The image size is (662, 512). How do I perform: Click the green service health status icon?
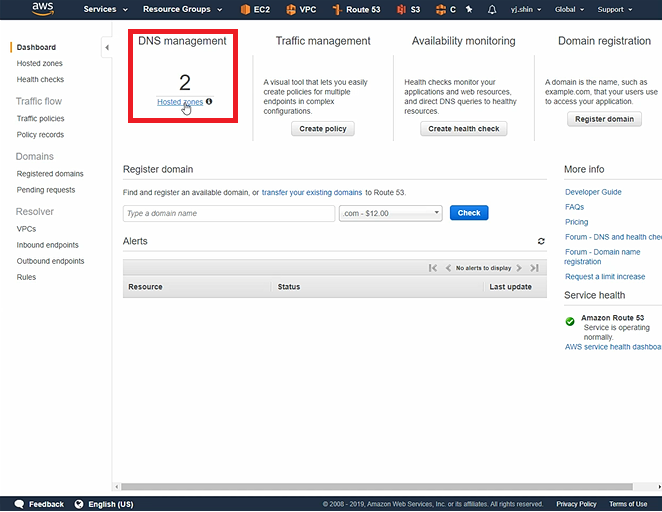570,322
